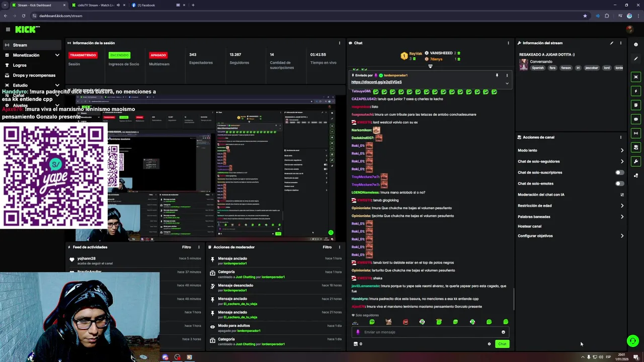Open the Kick hamburger menu

tap(8, 30)
